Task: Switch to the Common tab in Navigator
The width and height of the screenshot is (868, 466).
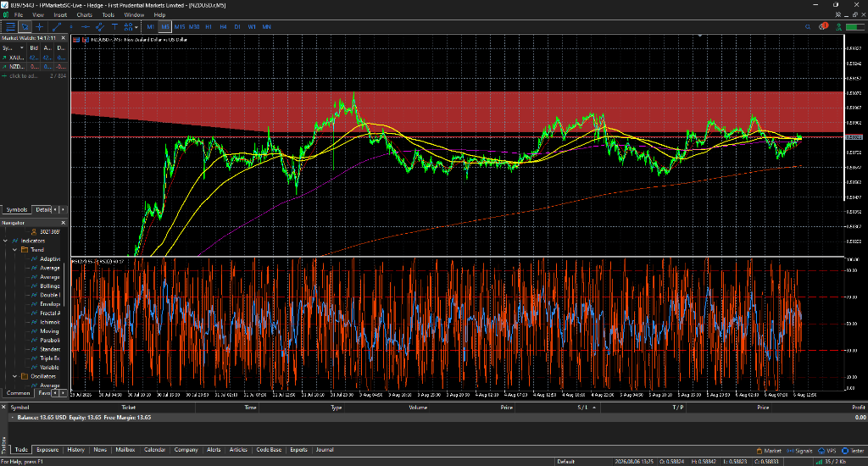Action: (18, 393)
